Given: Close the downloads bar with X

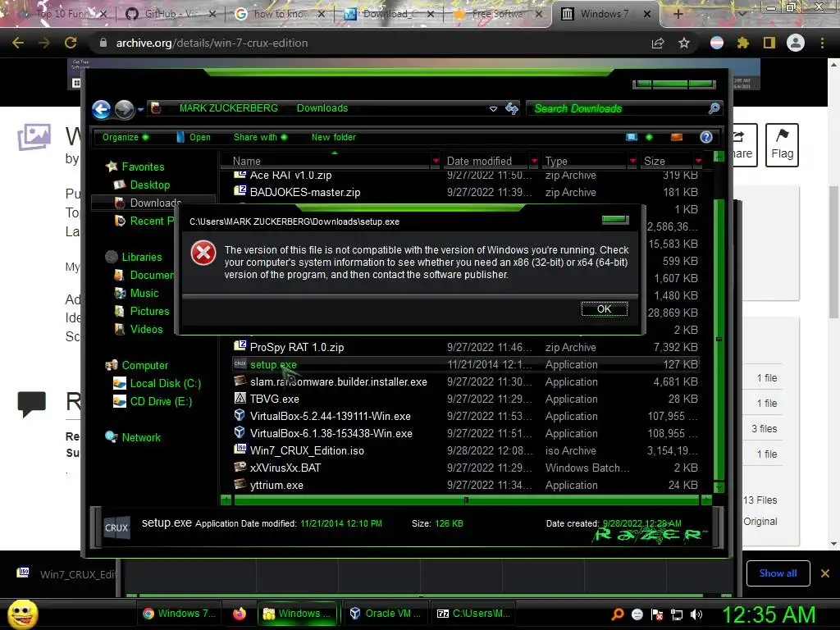Looking at the screenshot, I should click(x=825, y=573).
